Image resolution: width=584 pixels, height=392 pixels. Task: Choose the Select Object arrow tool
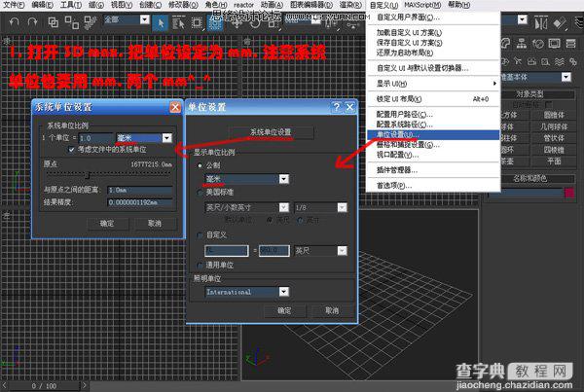161,22
